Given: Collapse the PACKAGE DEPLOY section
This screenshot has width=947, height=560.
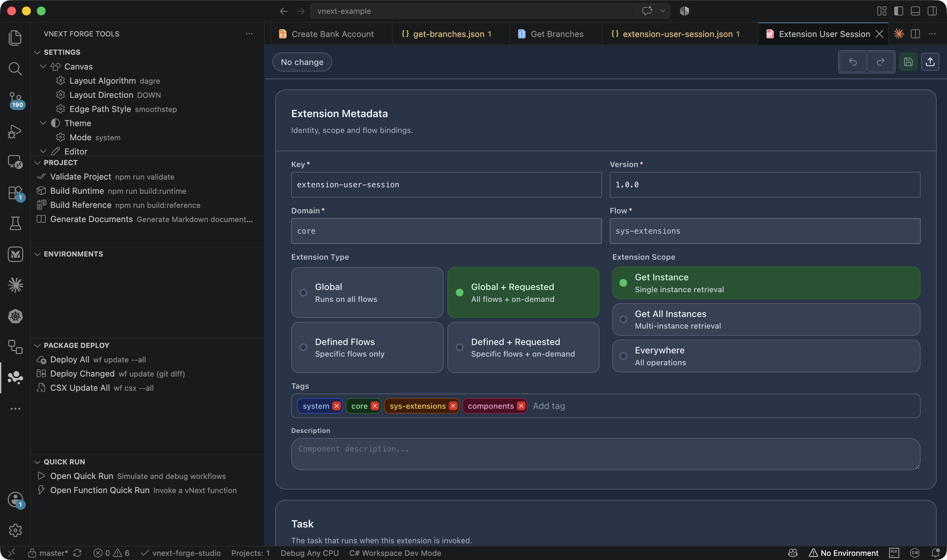Looking at the screenshot, I should coord(37,345).
